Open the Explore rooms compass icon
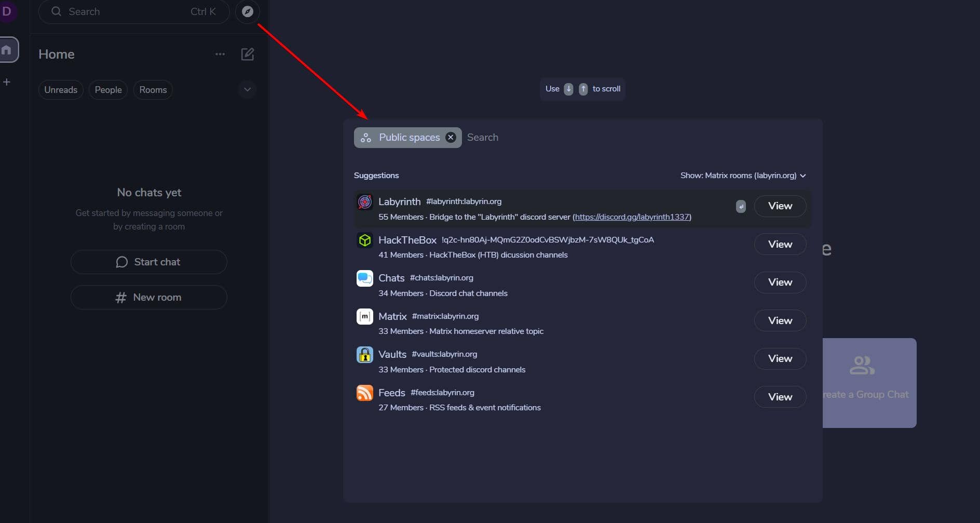 click(248, 11)
